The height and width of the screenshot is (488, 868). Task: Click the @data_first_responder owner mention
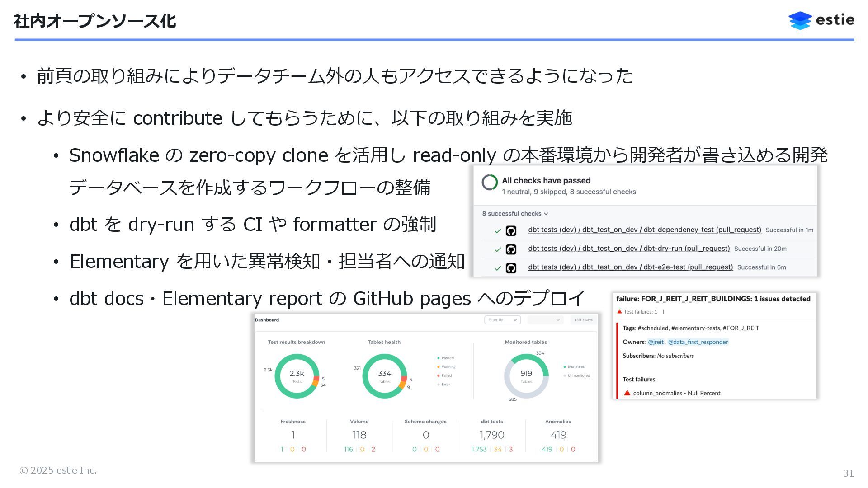(x=698, y=342)
